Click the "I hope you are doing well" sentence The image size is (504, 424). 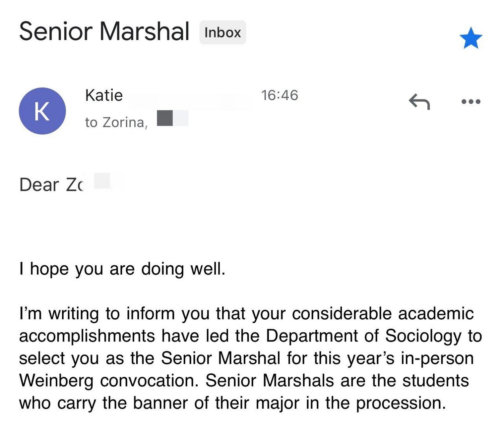point(122,268)
